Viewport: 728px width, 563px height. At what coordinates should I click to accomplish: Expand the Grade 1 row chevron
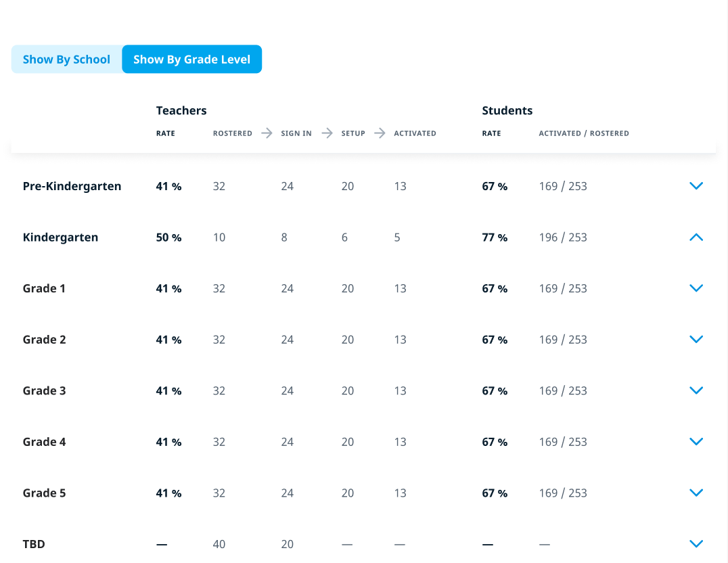tap(696, 288)
